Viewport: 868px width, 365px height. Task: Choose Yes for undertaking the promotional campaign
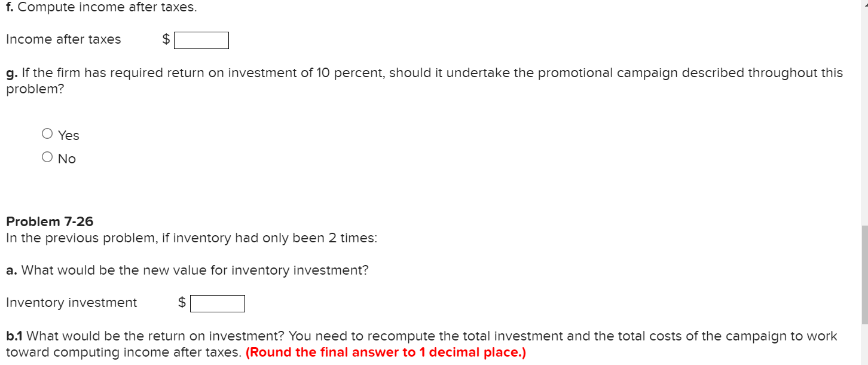pos(47,133)
